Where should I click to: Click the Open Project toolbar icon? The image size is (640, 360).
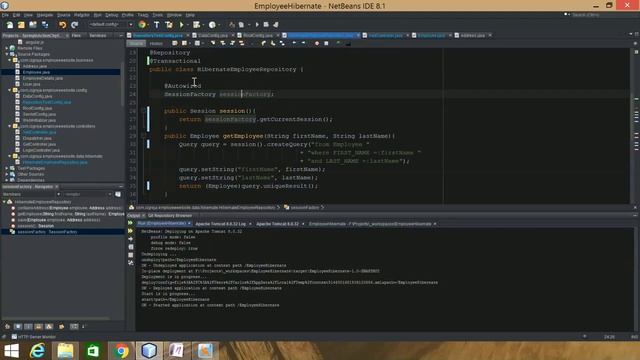pyautogui.click(x=33, y=25)
